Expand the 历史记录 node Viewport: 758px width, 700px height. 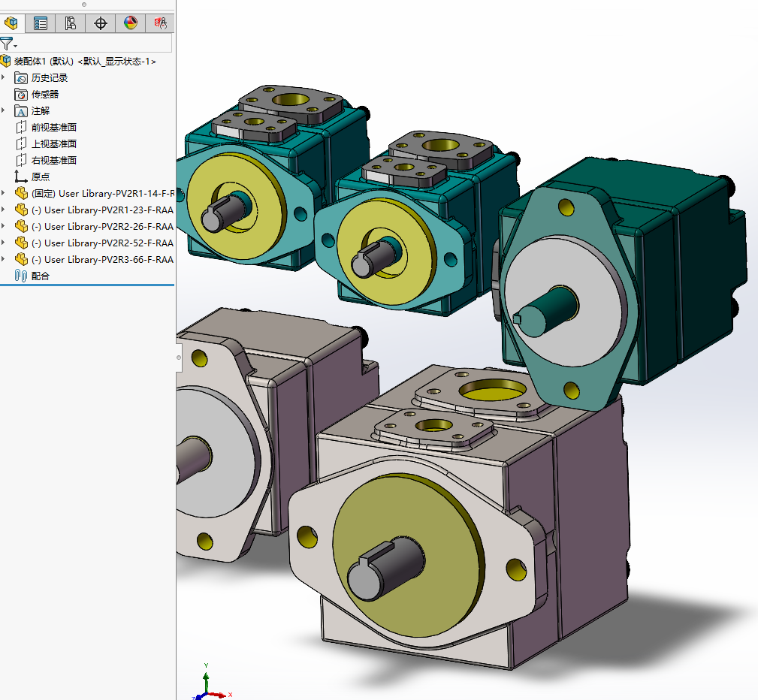(4, 77)
